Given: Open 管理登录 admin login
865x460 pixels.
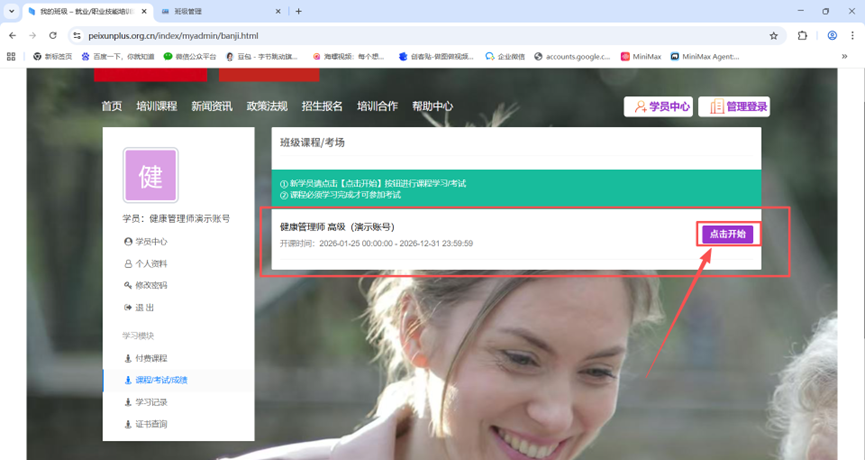Looking at the screenshot, I should (734, 107).
